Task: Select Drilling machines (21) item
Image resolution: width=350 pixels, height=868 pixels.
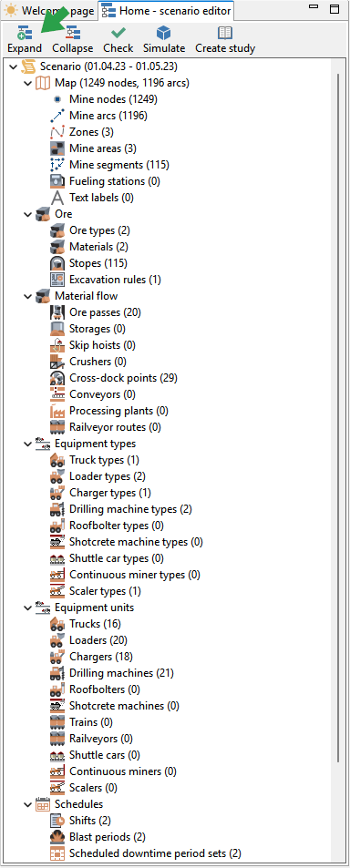Action: [122, 673]
